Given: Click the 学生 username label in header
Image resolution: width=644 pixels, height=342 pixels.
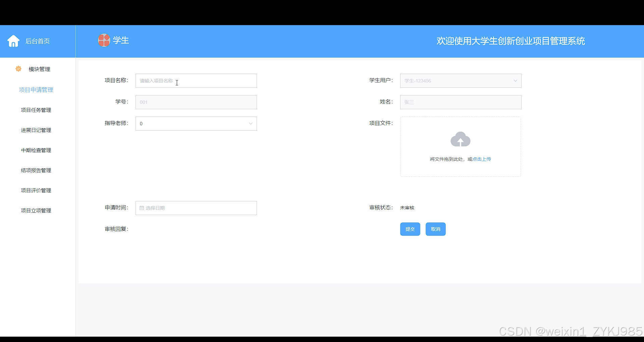Looking at the screenshot, I should coord(121,40).
